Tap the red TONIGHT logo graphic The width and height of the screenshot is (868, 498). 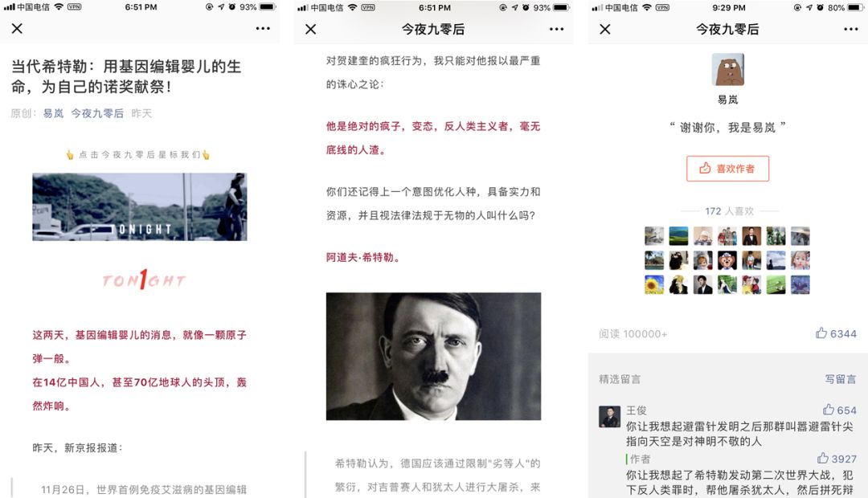[x=144, y=280]
